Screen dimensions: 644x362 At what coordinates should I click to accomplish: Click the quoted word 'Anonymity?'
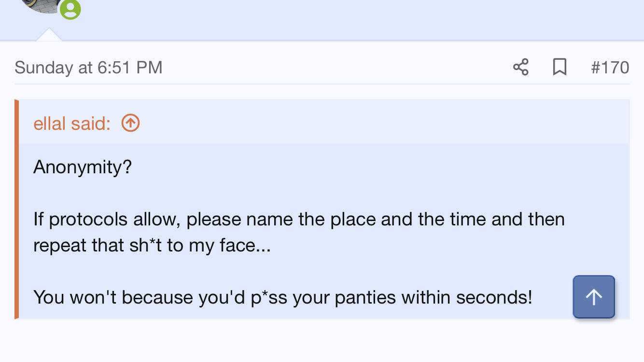(83, 167)
